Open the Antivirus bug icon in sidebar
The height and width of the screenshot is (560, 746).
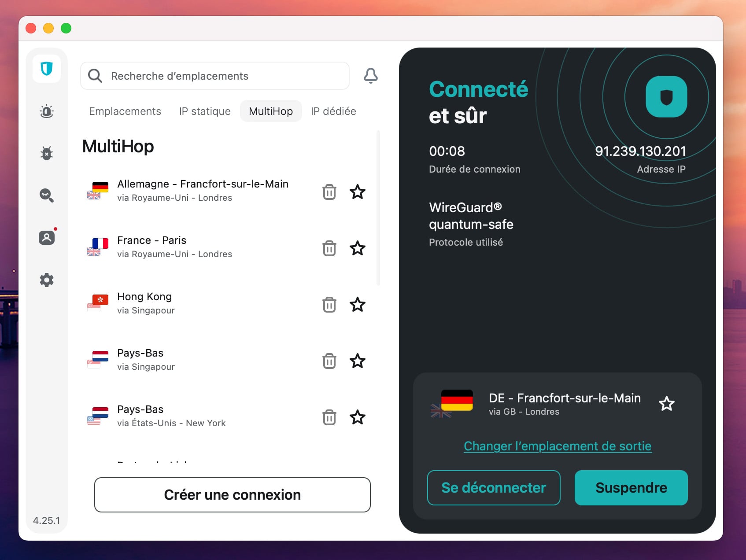pyautogui.click(x=47, y=153)
